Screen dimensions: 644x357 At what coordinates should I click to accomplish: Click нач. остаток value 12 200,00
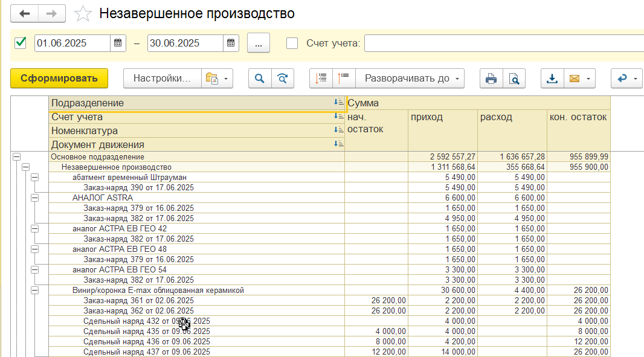click(x=388, y=352)
